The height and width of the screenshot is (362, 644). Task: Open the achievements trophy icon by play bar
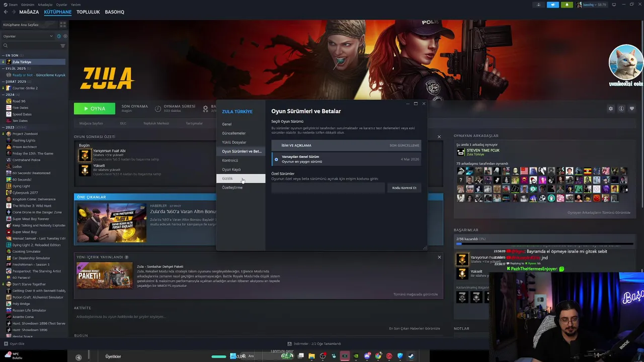[205, 109]
